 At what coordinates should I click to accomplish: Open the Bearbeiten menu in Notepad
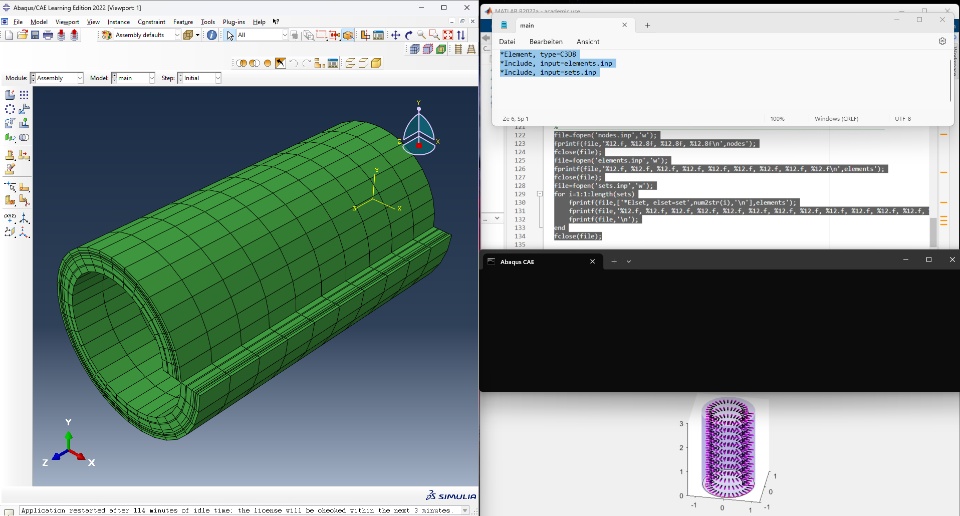(546, 41)
